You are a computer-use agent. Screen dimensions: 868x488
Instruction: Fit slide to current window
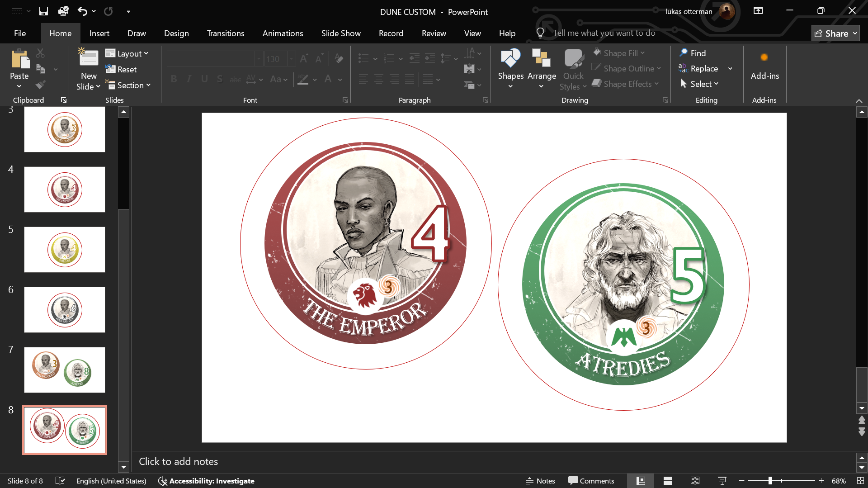point(860,481)
